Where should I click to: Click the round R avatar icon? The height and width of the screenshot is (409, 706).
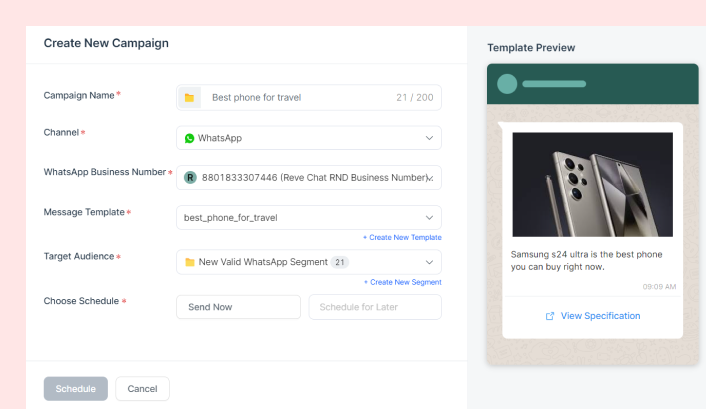click(x=190, y=177)
